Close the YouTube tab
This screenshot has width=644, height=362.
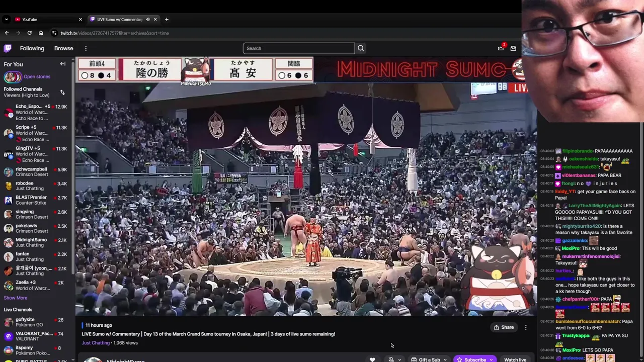80,20
